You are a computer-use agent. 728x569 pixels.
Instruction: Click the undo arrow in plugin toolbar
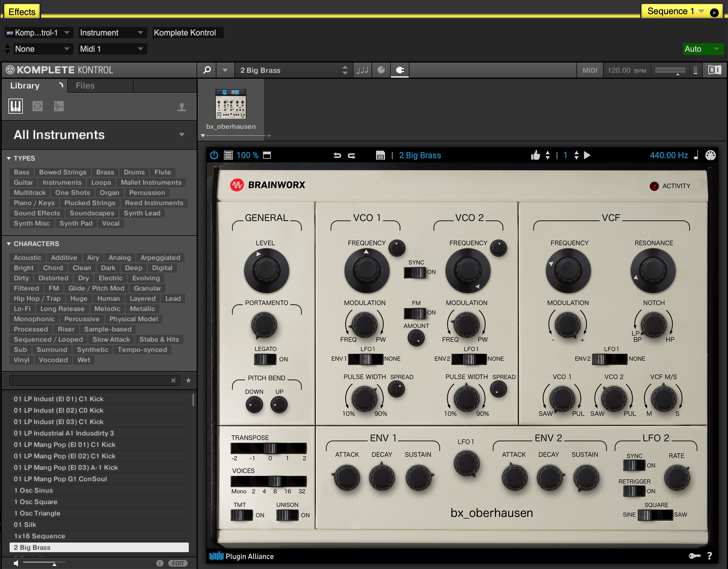click(337, 155)
